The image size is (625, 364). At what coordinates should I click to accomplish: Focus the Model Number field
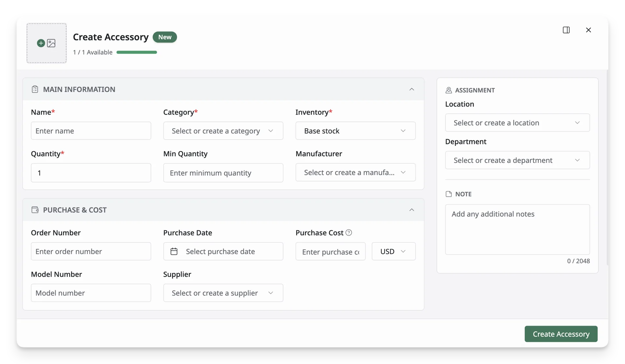pos(91,293)
